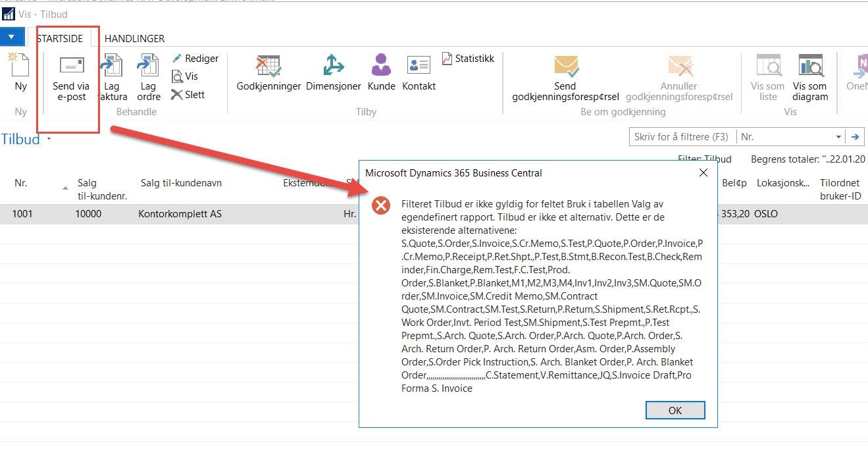Select the Ny (New) icon

[x=20, y=72]
